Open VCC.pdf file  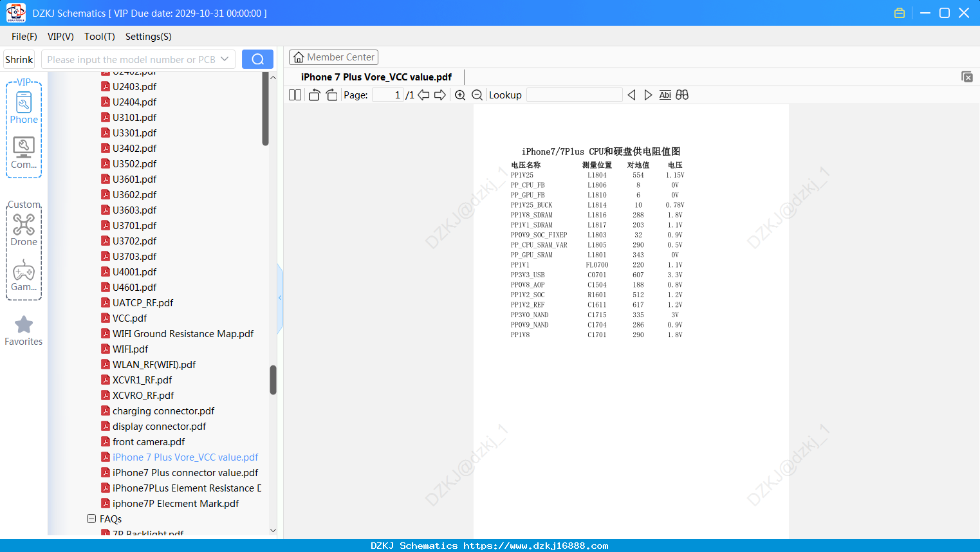(124, 318)
